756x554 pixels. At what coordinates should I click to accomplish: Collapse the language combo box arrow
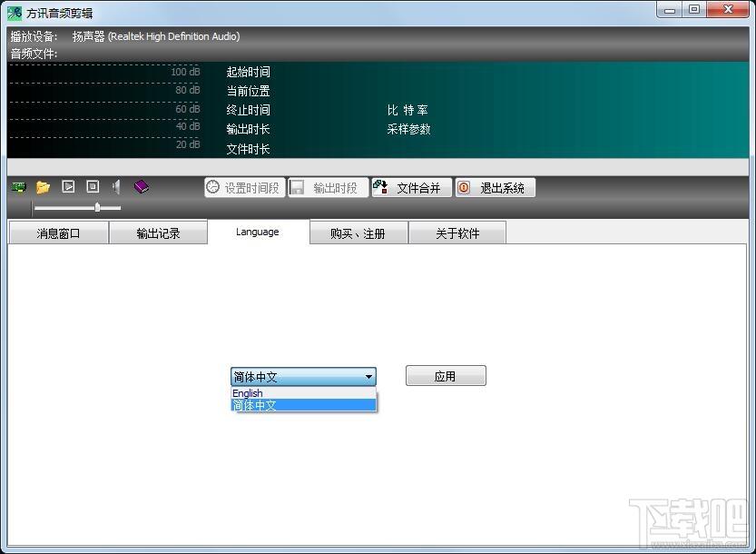click(368, 376)
